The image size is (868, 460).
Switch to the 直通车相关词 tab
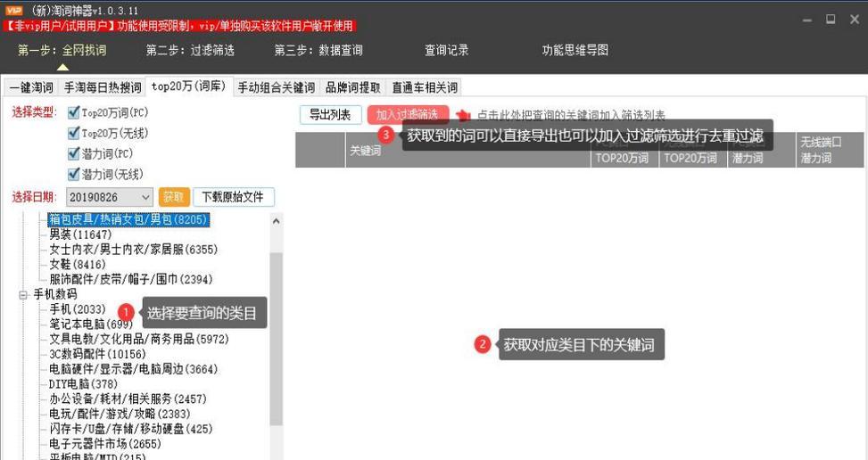(x=425, y=87)
